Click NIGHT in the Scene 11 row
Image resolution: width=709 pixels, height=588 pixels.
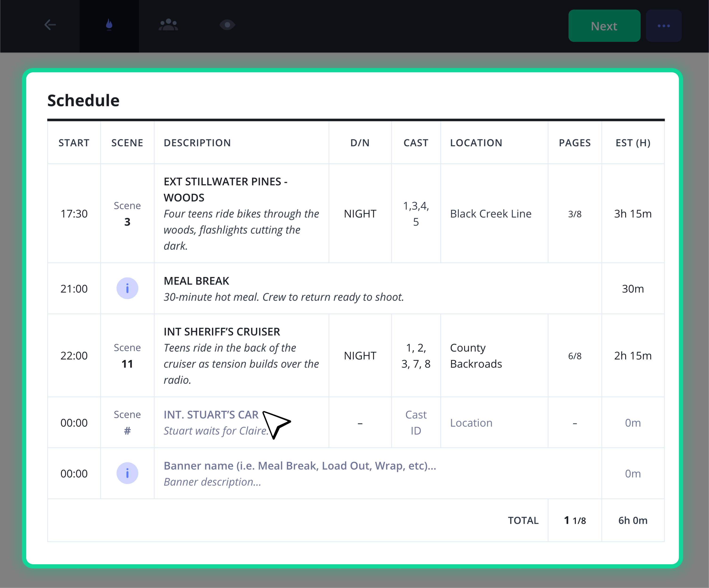[x=360, y=355]
